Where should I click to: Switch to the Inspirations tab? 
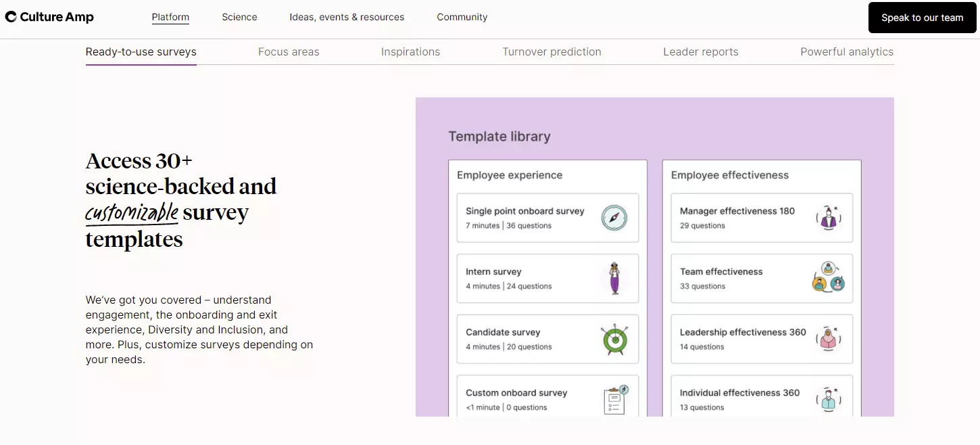pos(410,52)
